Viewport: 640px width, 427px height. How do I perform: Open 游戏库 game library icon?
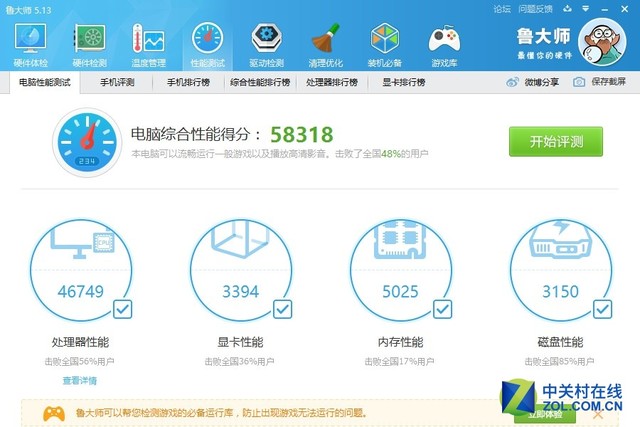[x=444, y=42]
